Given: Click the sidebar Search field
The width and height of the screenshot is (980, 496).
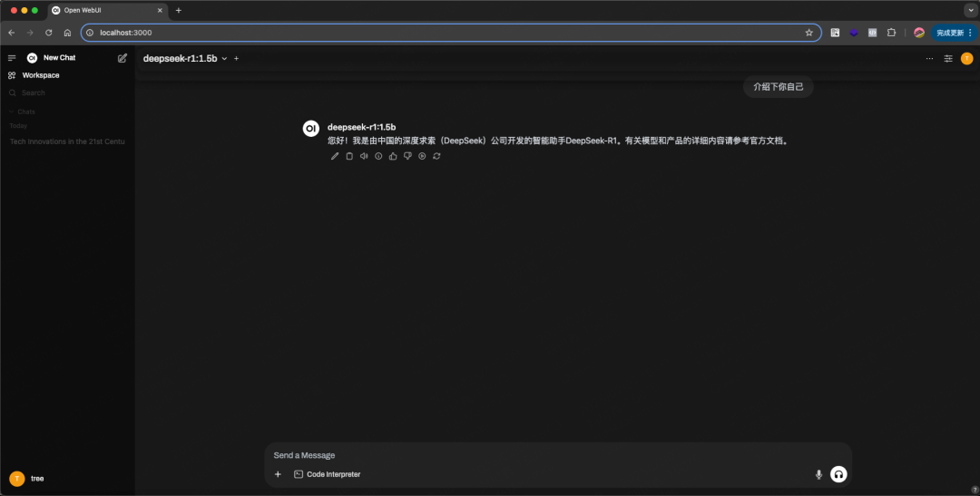Looking at the screenshot, I should tap(67, 92).
